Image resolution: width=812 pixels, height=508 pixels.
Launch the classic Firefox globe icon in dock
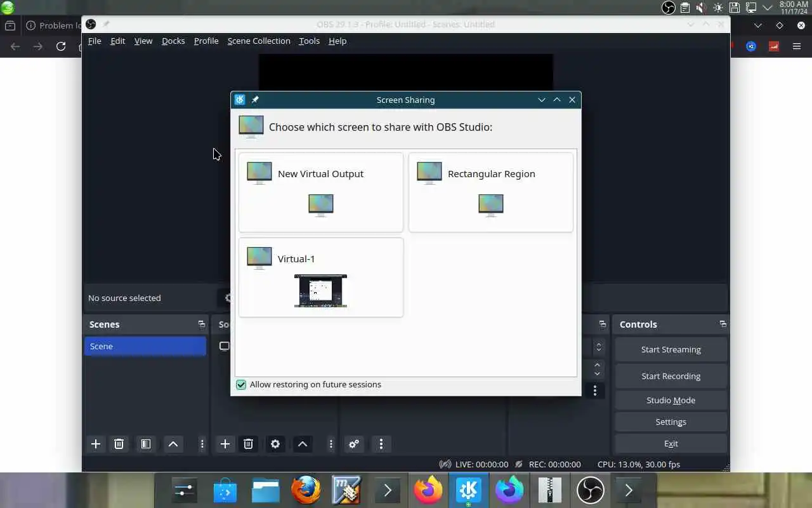tap(306, 491)
